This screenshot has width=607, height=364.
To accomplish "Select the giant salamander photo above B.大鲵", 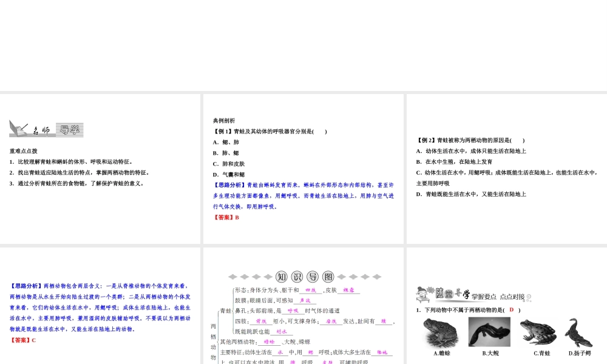I will coord(489,332).
